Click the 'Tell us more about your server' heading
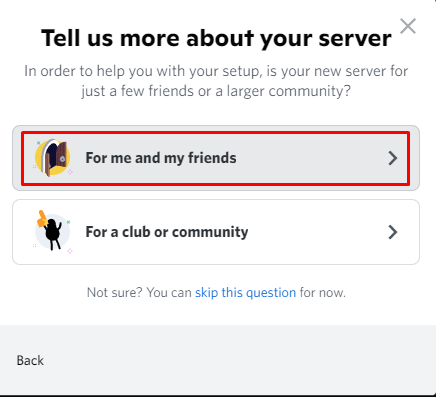Screen dimensions: 436x397 216,38
